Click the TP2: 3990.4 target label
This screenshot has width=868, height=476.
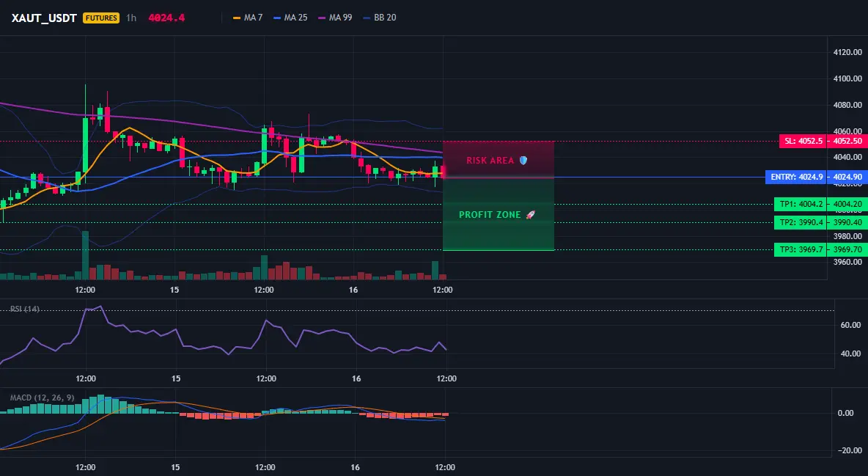(801, 223)
